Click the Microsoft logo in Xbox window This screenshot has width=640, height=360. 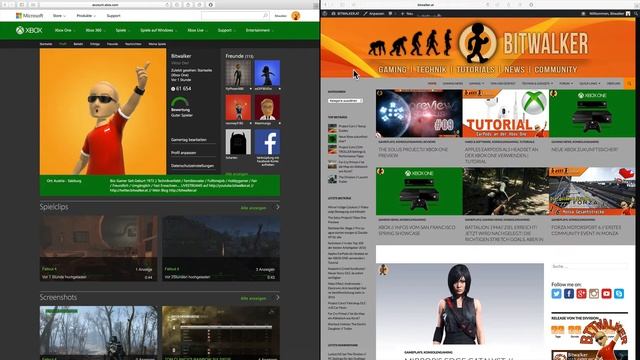click(29, 16)
